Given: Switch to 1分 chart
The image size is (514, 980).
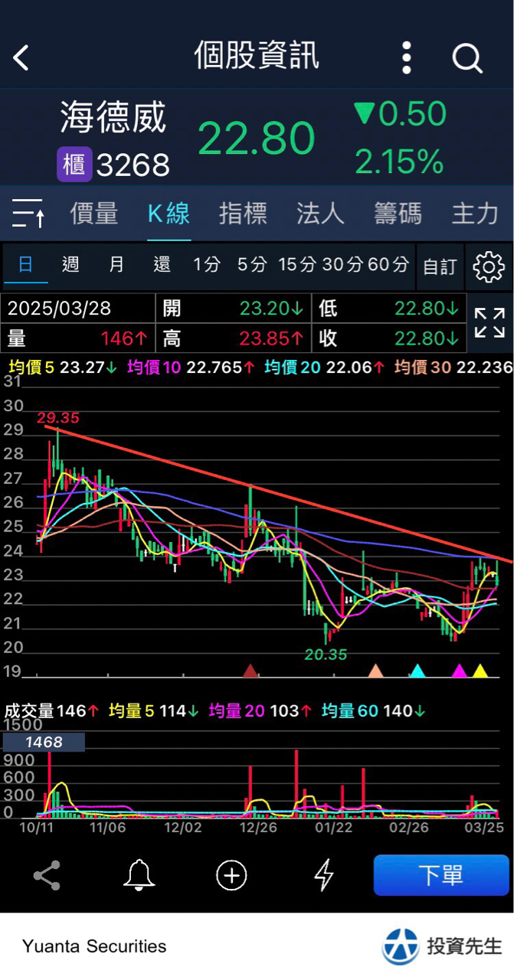Looking at the screenshot, I should click(x=206, y=265).
